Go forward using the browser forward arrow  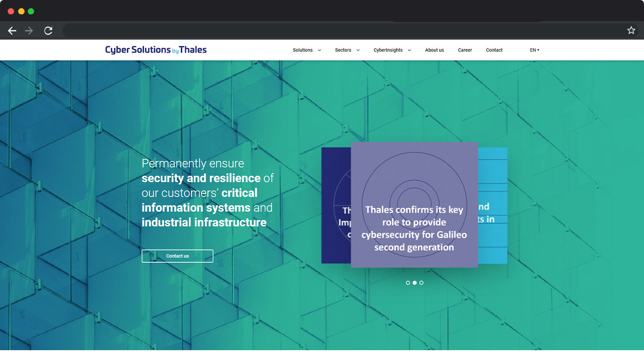pos(29,31)
